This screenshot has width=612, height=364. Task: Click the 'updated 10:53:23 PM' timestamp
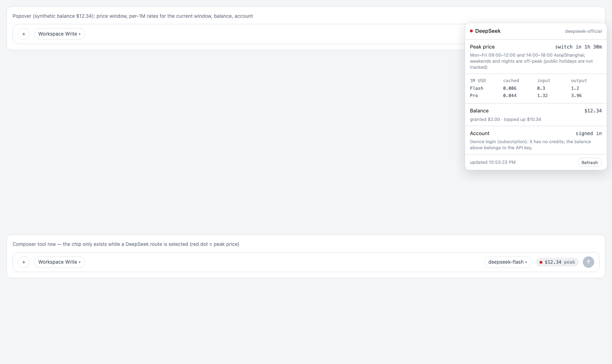[493, 162]
